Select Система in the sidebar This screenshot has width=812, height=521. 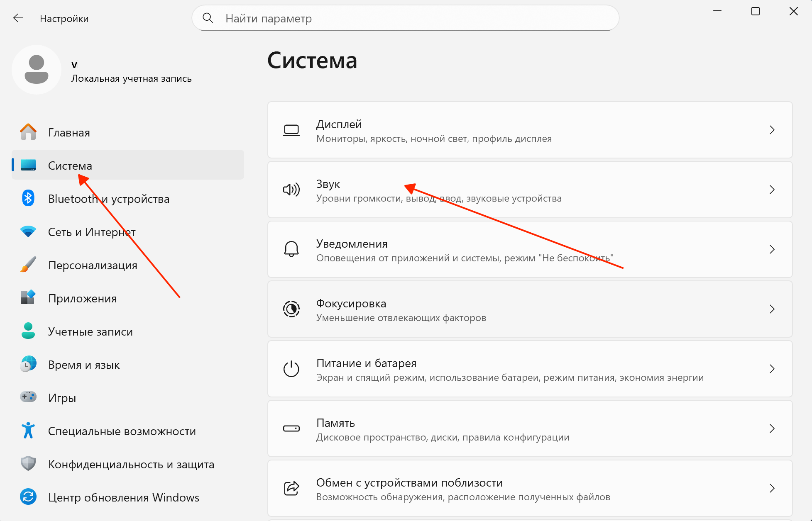pos(128,165)
